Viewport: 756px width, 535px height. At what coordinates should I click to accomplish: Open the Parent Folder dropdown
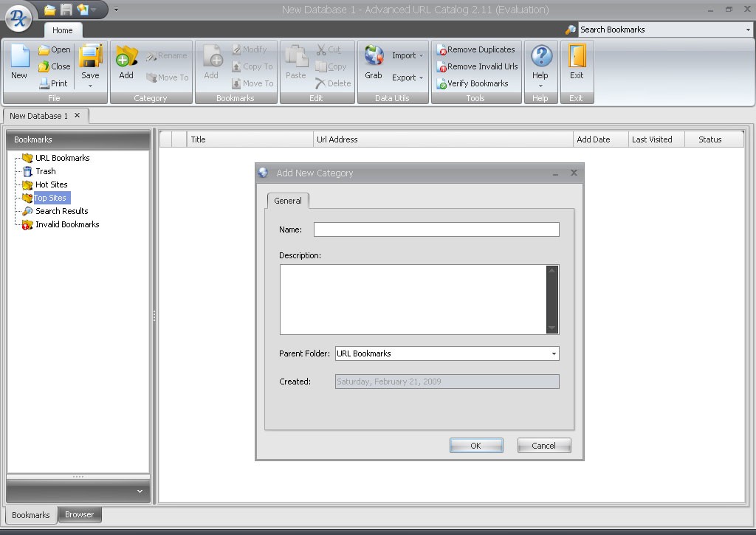point(552,353)
